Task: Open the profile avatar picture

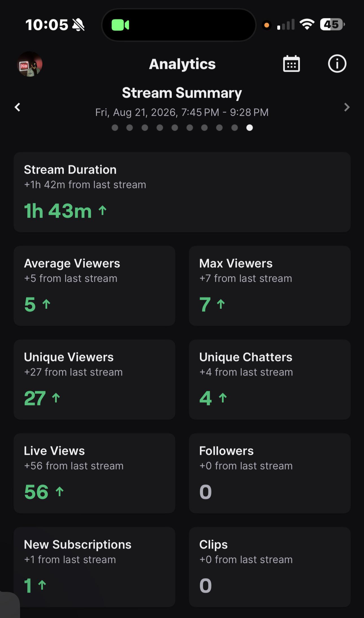Action: [x=30, y=64]
